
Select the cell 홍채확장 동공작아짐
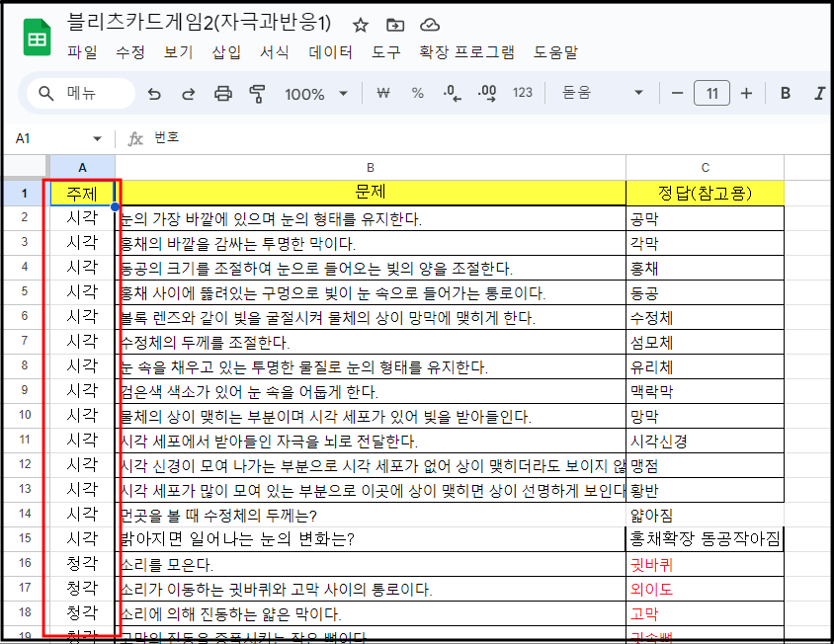point(705,539)
